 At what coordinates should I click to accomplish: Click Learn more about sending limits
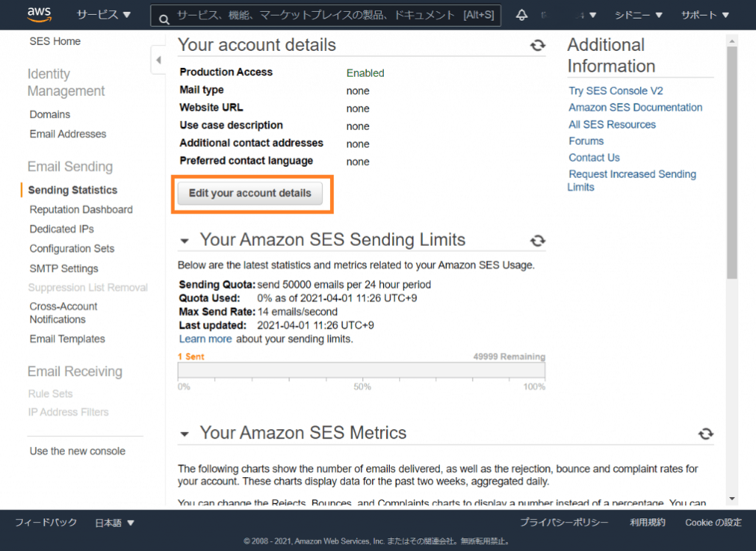click(x=205, y=339)
